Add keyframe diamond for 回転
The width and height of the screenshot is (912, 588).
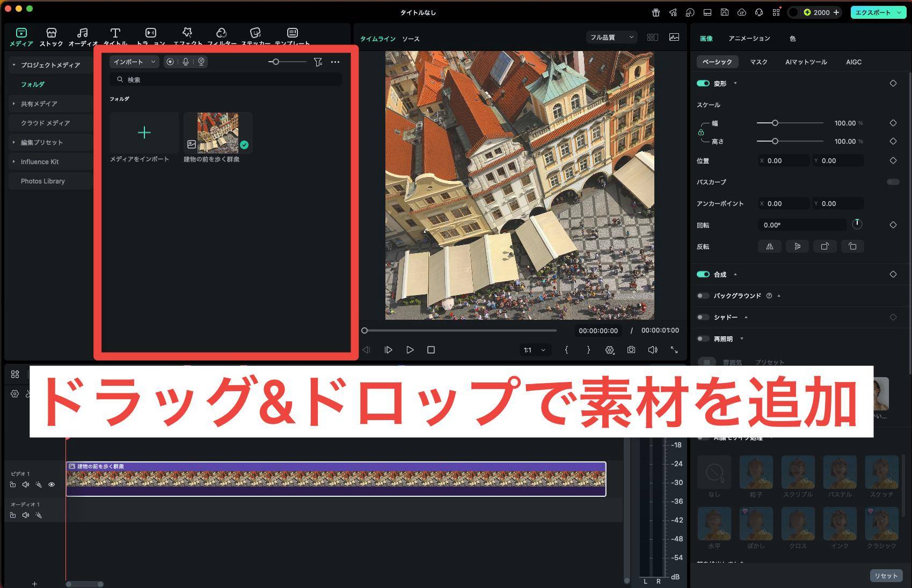(893, 225)
